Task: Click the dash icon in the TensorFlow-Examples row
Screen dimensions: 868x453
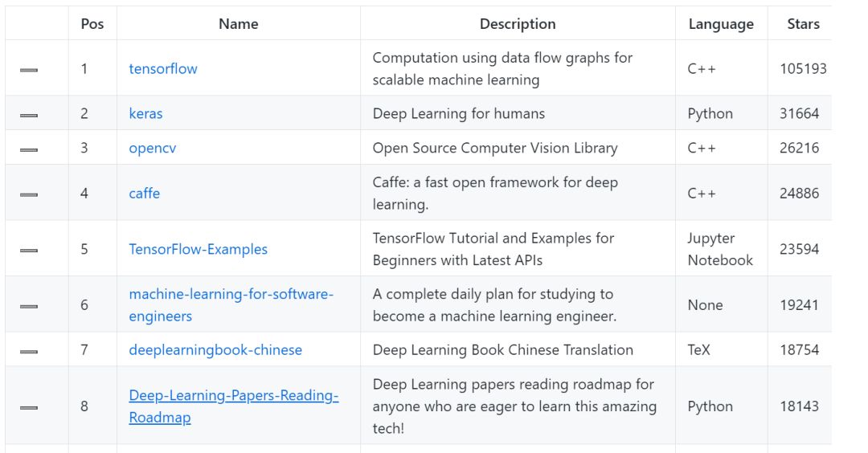Action: [x=29, y=251]
